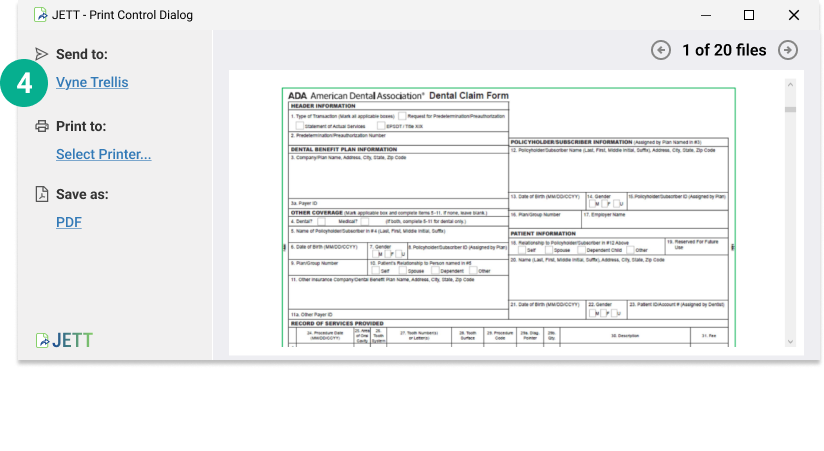The width and height of the screenshot is (824, 451).
Task: Save the document as PDF
Action: point(69,222)
